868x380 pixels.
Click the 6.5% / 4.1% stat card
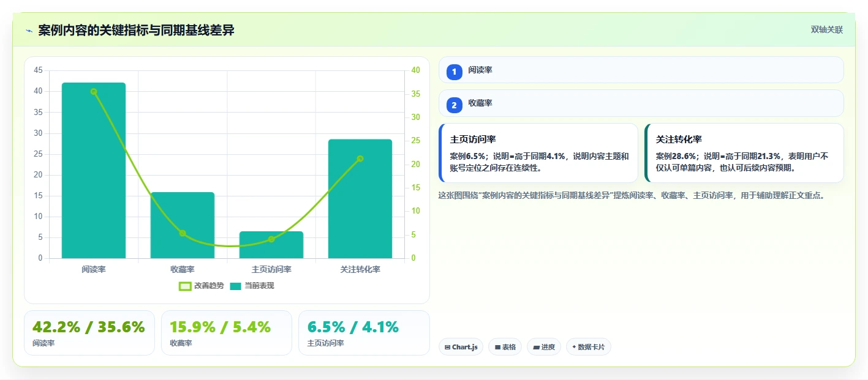point(364,333)
